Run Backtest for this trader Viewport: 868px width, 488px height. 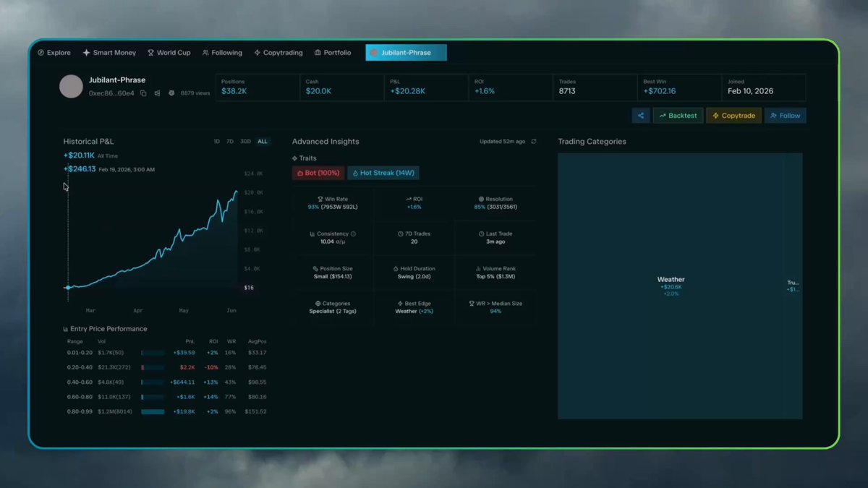tap(678, 116)
